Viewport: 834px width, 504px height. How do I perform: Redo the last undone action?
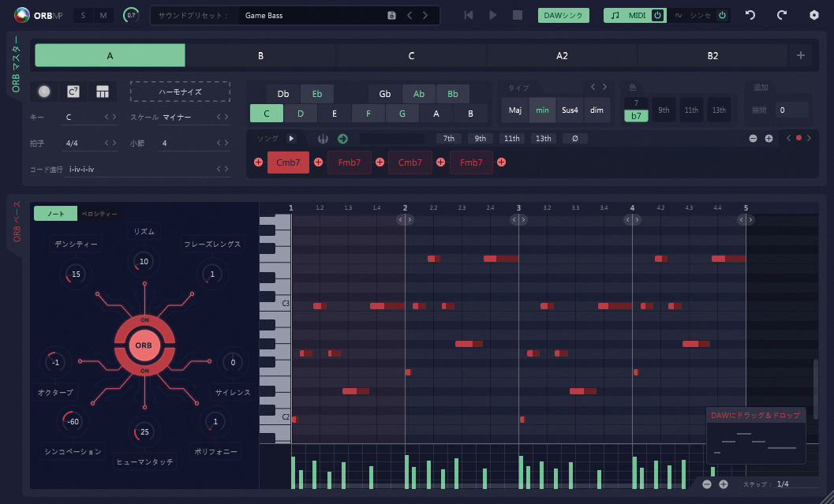pos(781,16)
